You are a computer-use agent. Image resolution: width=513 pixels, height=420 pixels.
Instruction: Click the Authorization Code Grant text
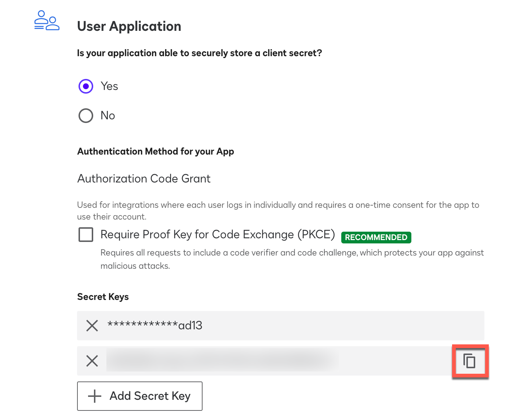(x=144, y=179)
